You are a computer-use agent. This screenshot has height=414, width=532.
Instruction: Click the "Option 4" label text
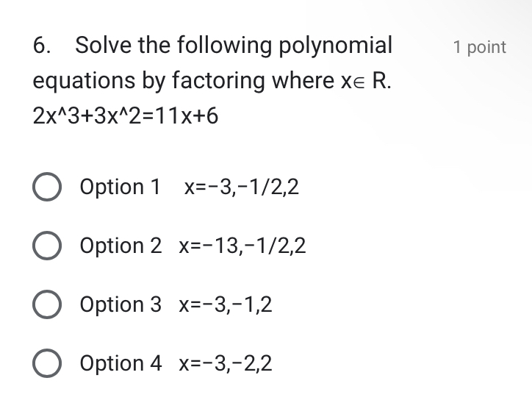coord(121,363)
